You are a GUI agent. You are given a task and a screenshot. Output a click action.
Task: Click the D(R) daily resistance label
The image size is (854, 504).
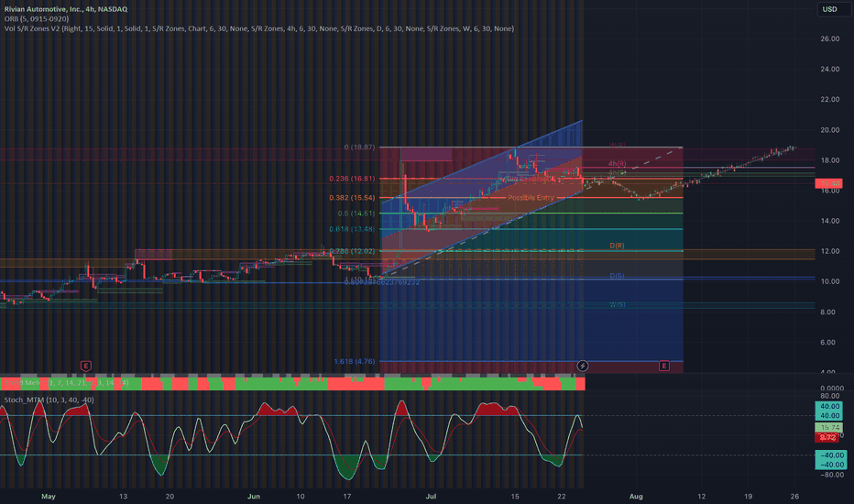click(617, 246)
